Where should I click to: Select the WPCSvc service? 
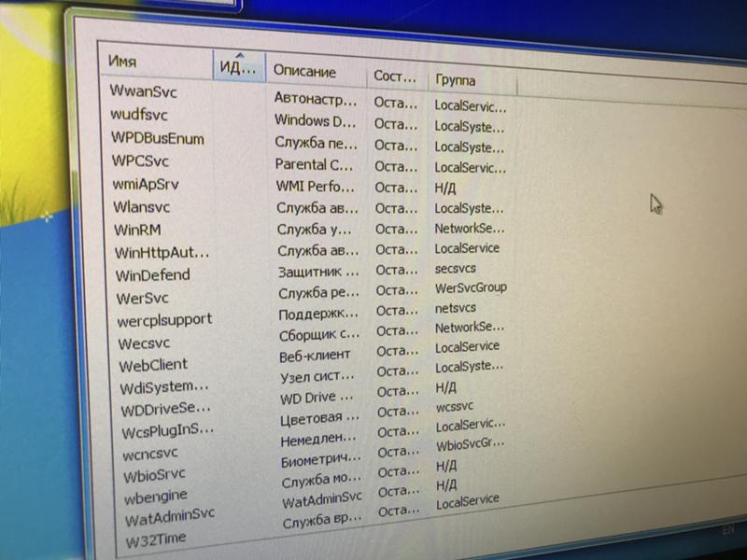(x=141, y=161)
